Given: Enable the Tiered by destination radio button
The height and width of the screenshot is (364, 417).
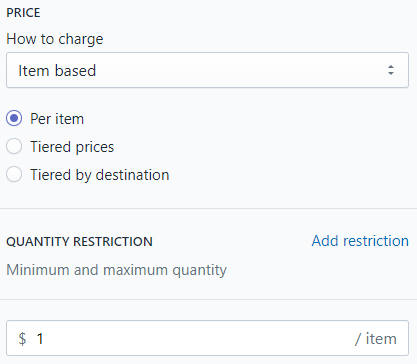Looking at the screenshot, I should tap(14, 174).
